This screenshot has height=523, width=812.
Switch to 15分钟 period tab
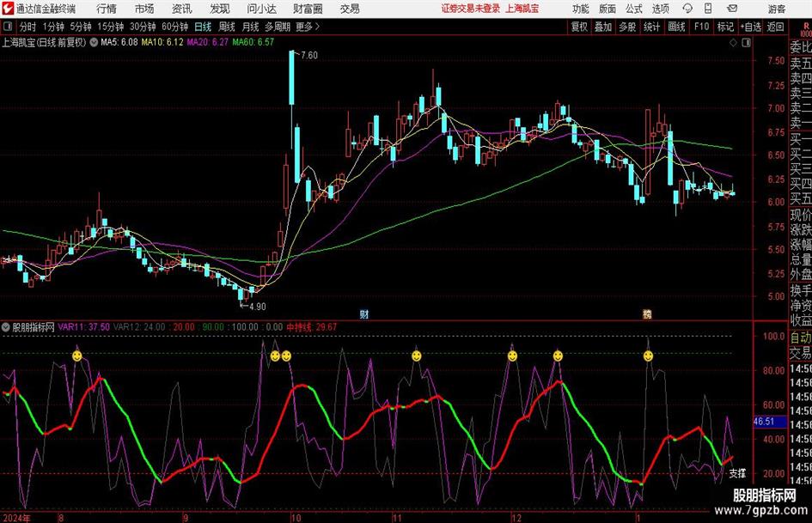[111, 27]
